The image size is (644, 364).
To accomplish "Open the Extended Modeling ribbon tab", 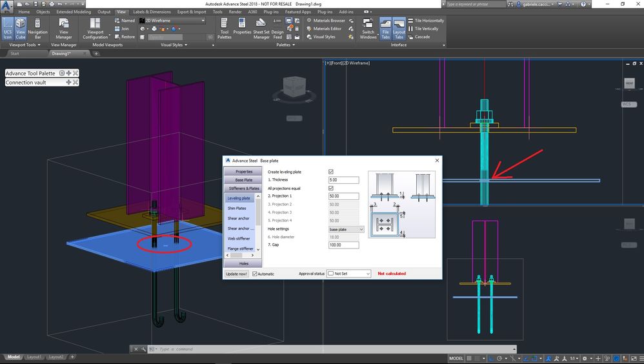I will point(74,12).
